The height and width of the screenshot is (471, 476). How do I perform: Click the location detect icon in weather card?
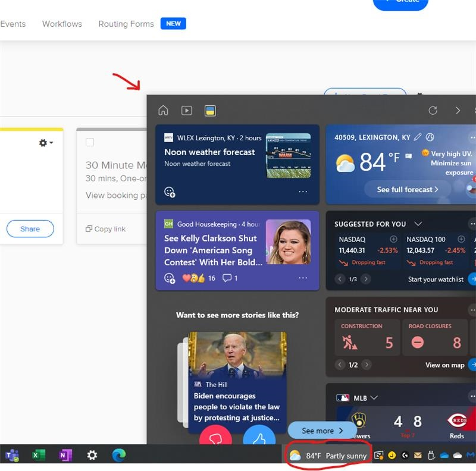click(430, 137)
